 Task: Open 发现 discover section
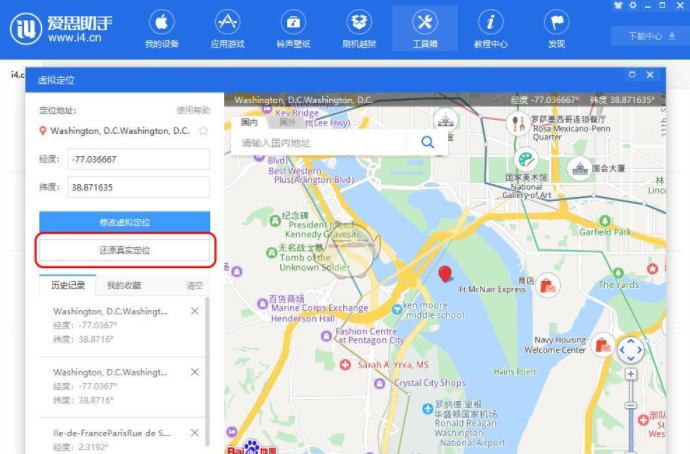(x=556, y=29)
